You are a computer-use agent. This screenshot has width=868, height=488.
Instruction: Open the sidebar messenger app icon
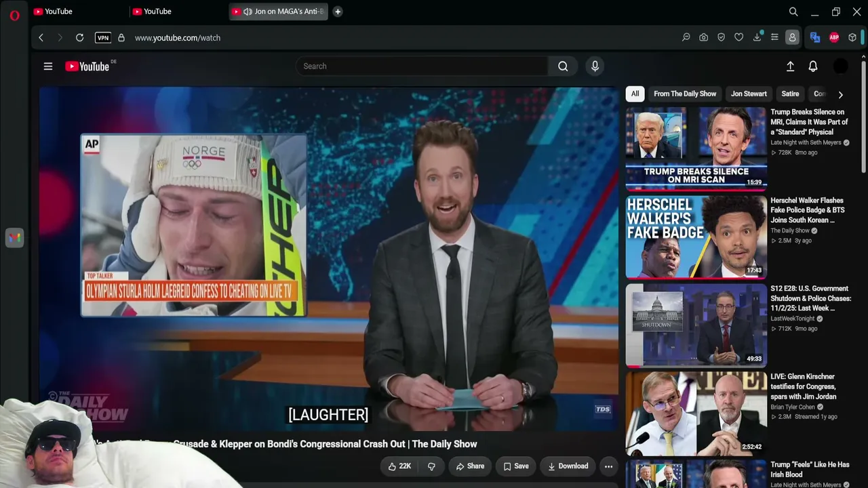14,238
